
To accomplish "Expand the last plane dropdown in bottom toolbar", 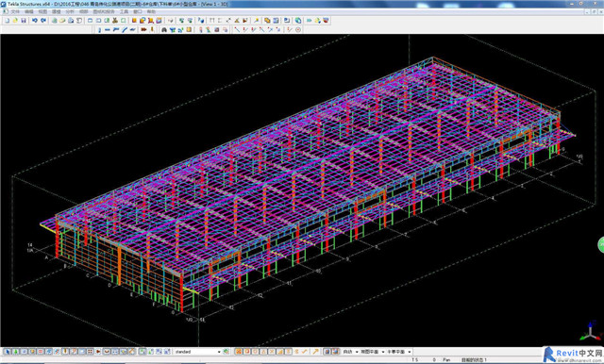I will 398,352.
